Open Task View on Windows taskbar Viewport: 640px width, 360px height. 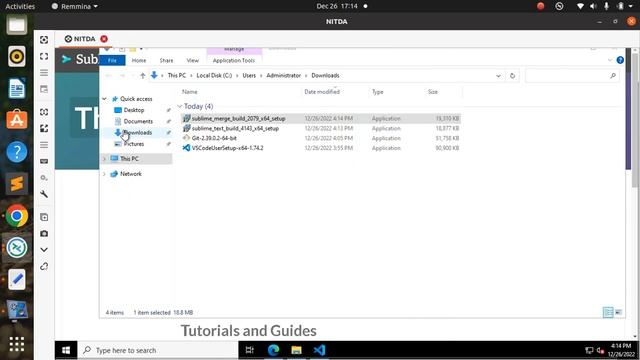[x=250, y=350]
